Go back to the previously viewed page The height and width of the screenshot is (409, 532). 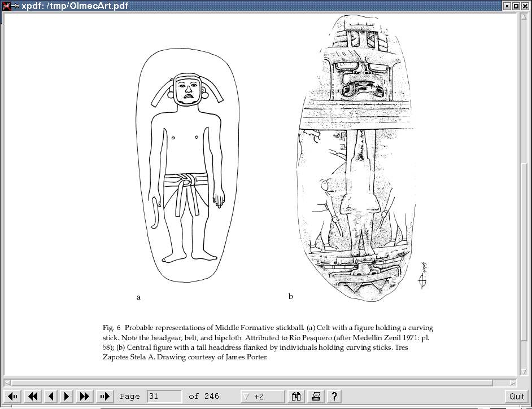13,396
